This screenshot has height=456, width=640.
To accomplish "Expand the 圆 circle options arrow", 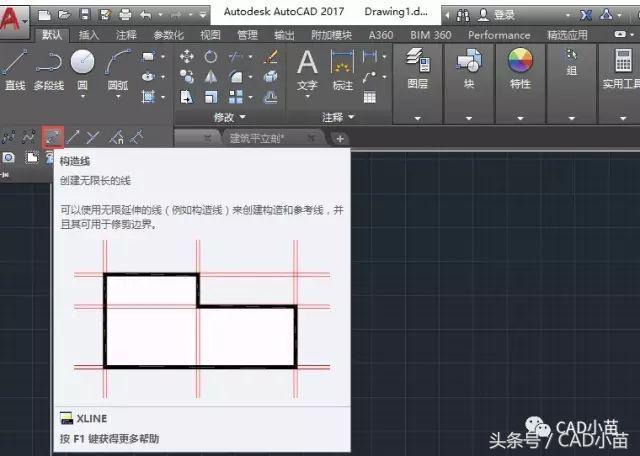I will point(82,97).
